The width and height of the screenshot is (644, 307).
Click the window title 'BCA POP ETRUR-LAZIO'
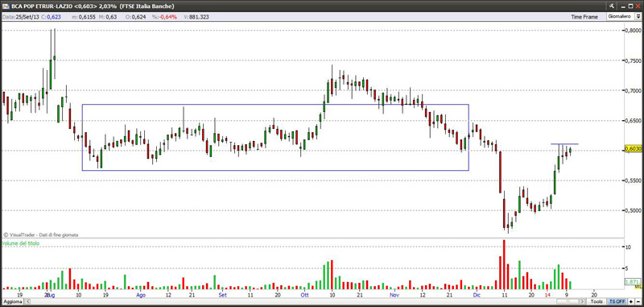pos(41,6)
